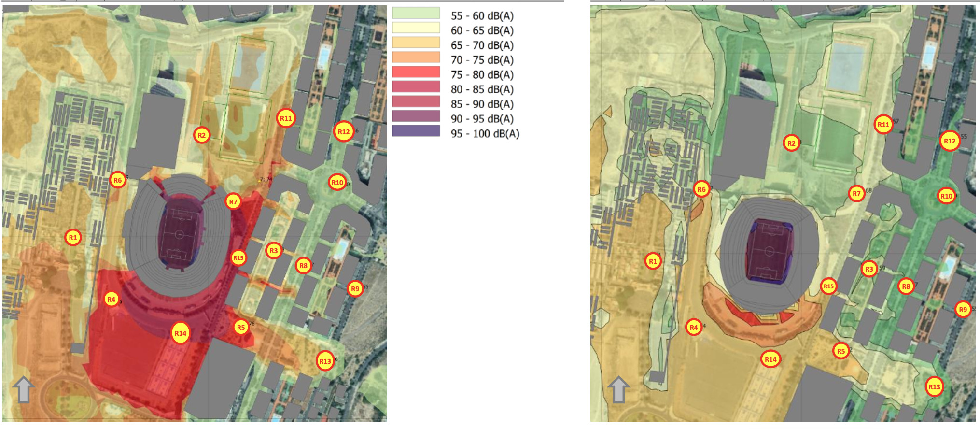Select the R2 marker on the left map
Screen dimensions: 980x429
[202, 135]
